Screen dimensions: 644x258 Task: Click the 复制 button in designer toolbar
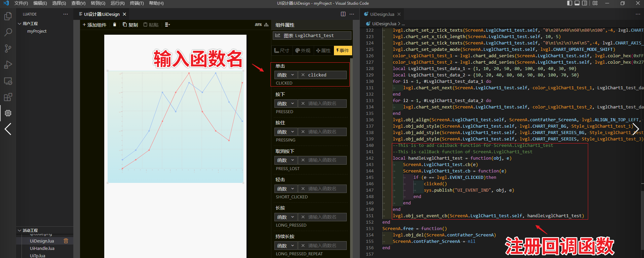130,25
